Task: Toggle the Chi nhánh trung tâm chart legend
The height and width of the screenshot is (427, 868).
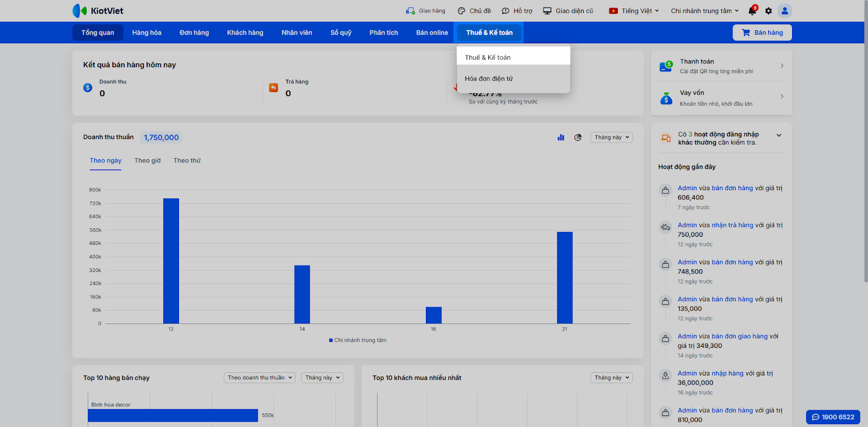Action: pyautogui.click(x=358, y=340)
